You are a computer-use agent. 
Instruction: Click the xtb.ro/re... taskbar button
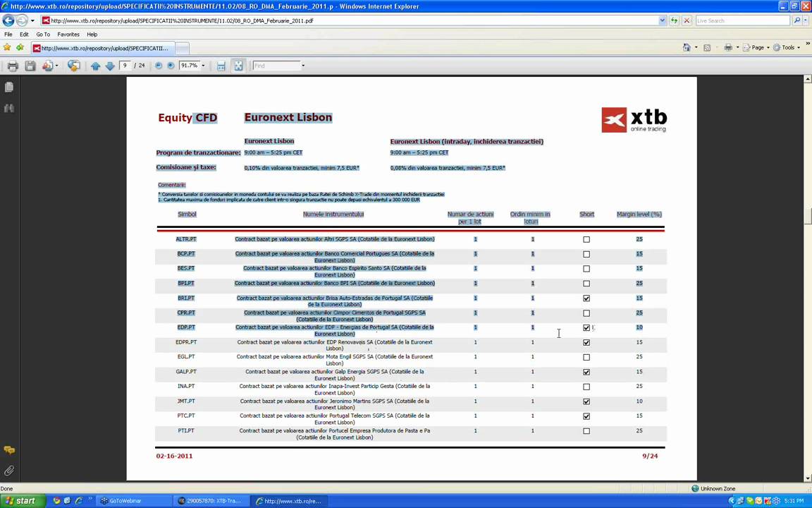pos(288,501)
